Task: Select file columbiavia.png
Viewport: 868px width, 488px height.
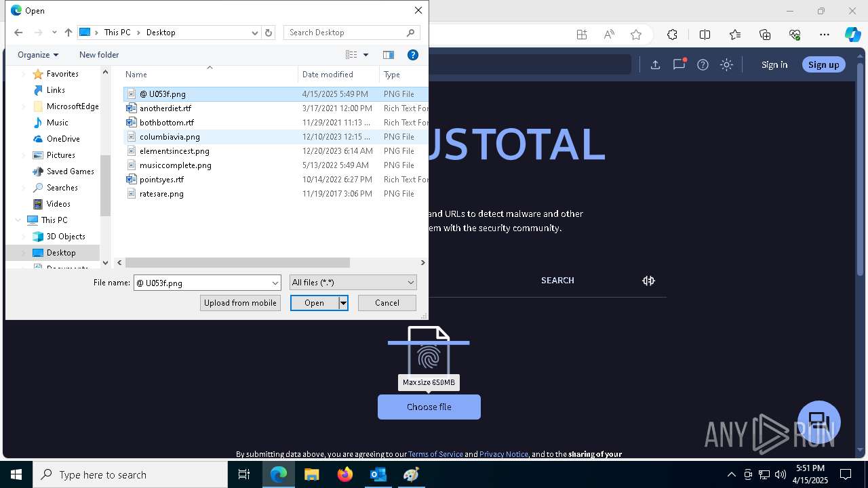Action: click(x=170, y=137)
